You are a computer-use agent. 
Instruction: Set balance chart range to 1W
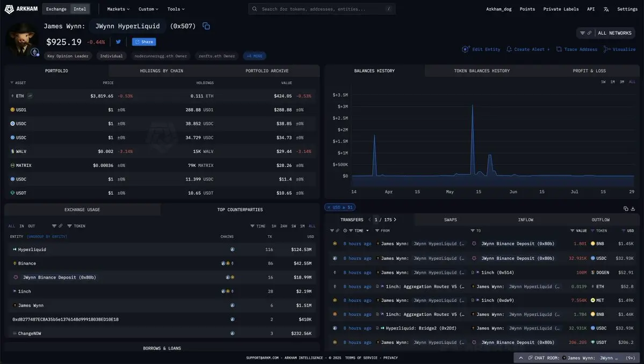point(603,82)
